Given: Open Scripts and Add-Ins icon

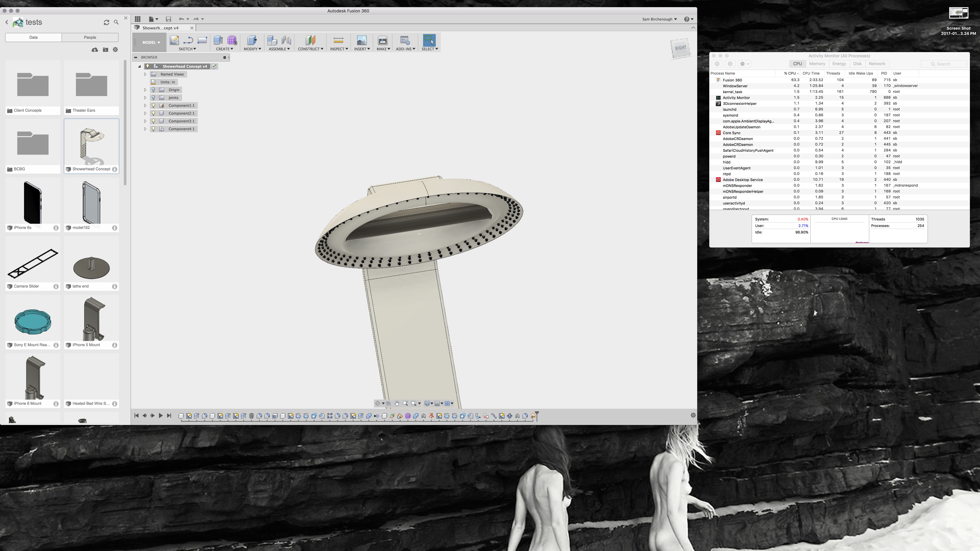Looking at the screenshot, I should (405, 40).
